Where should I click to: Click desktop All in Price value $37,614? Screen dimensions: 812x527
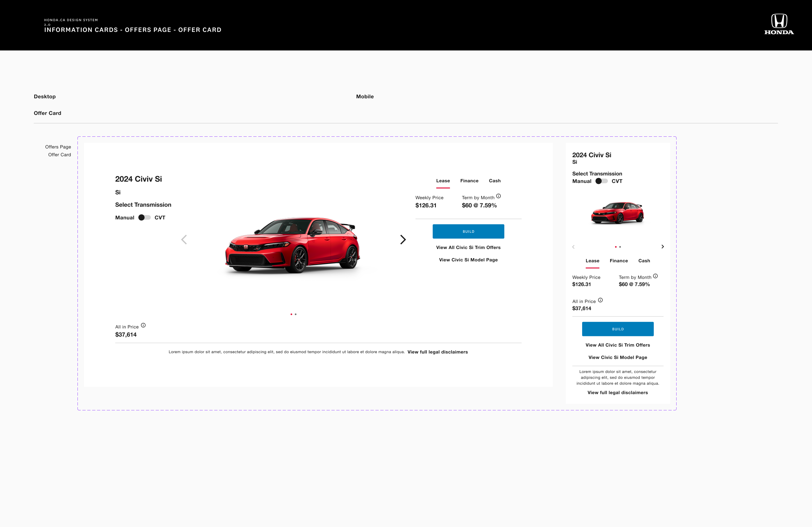(126, 335)
